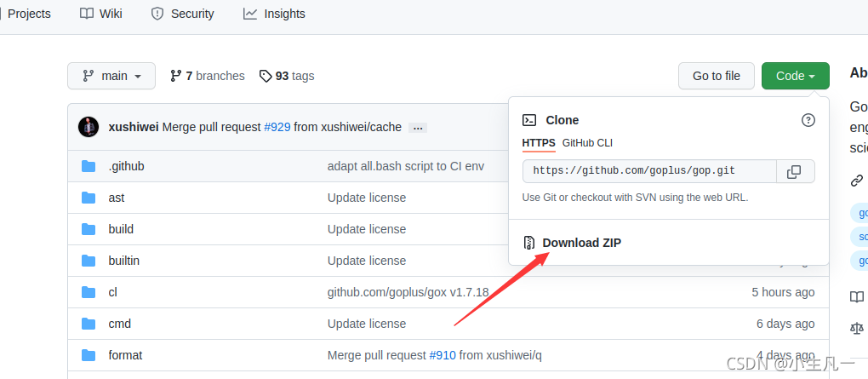Open the cmd row 'Update license' commit

(x=367, y=324)
